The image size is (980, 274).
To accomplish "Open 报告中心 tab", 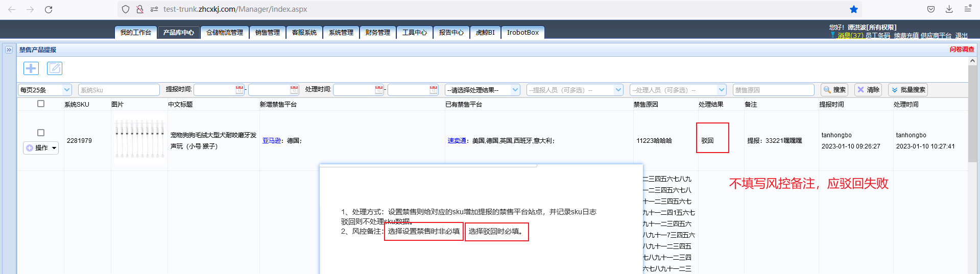I will [x=451, y=32].
